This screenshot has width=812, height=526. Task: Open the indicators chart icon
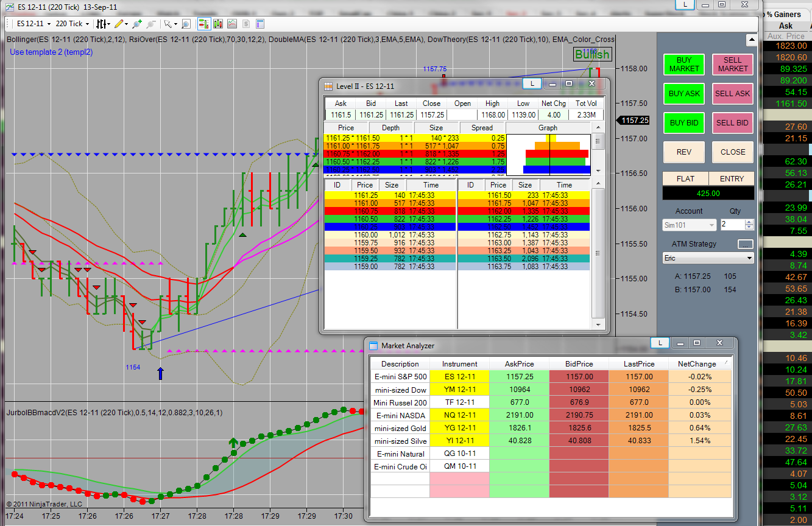[x=231, y=24]
